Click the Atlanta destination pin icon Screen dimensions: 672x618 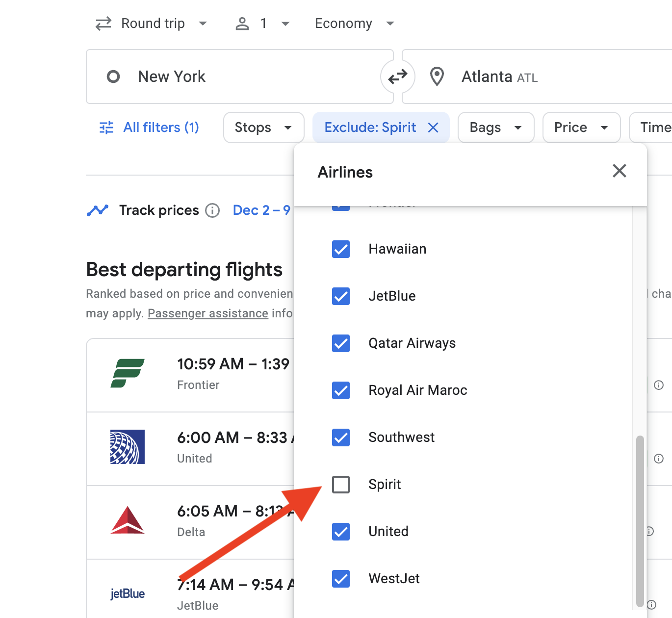(437, 77)
